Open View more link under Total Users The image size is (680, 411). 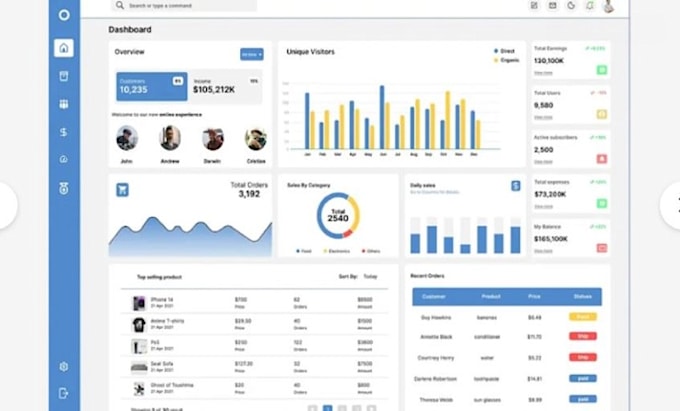click(543, 117)
